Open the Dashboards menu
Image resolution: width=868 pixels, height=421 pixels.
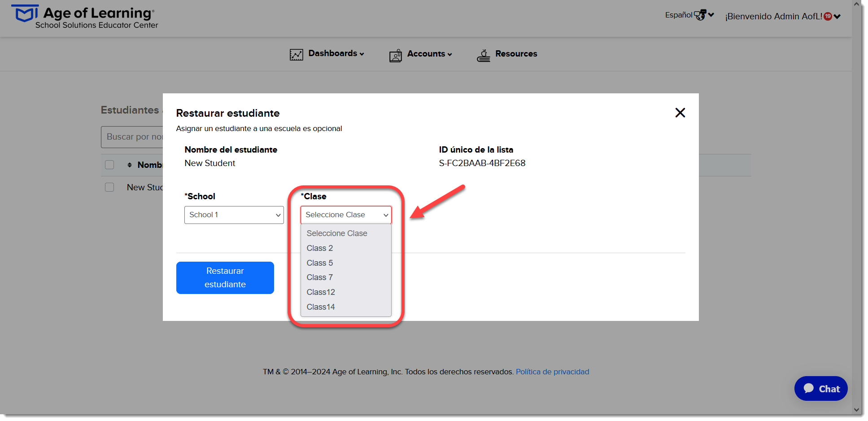coord(336,53)
